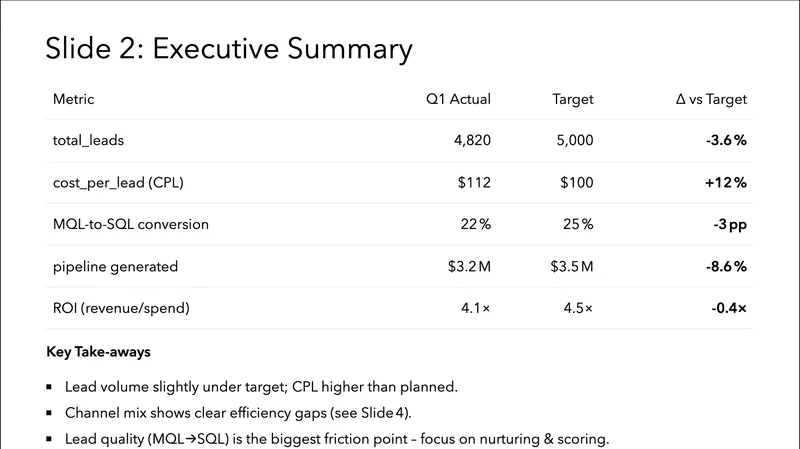Select the -3 pp delta value
The image size is (800, 449).
tap(730, 225)
